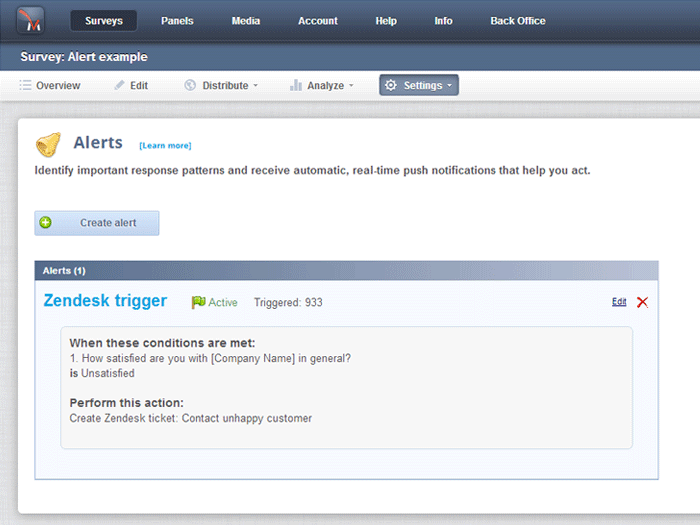Open the Back Office menu
This screenshot has width=700, height=525.
(518, 21)
